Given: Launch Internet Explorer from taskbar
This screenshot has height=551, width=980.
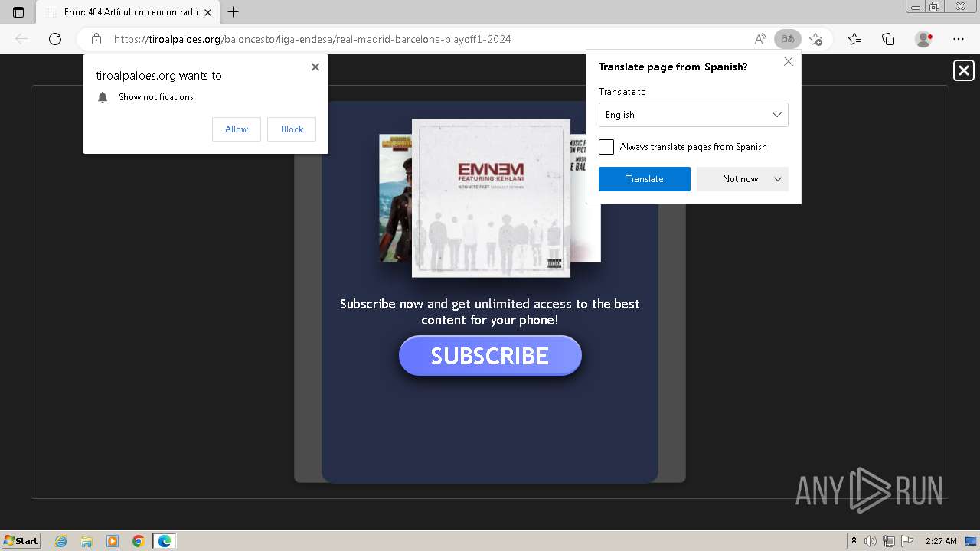Looking at the screenshot, I should pos(61,541).
